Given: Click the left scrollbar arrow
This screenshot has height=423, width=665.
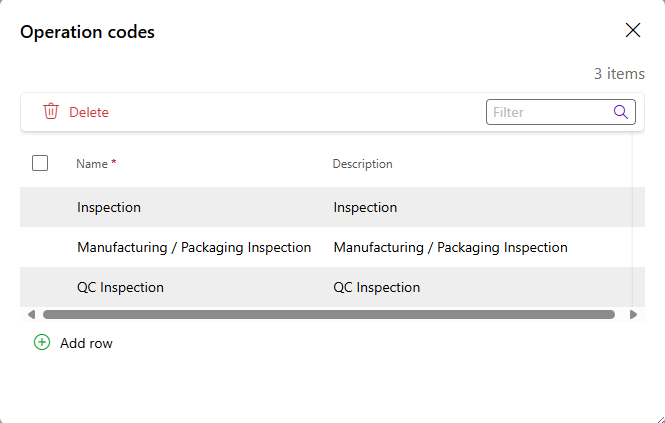Looking at the screenshot, I should (31, 314).
